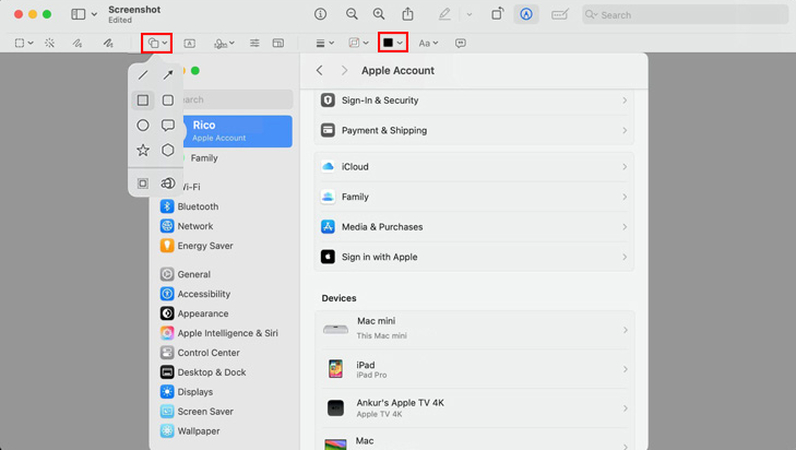The image size is (796, 450).
Task: Open Payment & Shipping row
Action: pos(474,131)
